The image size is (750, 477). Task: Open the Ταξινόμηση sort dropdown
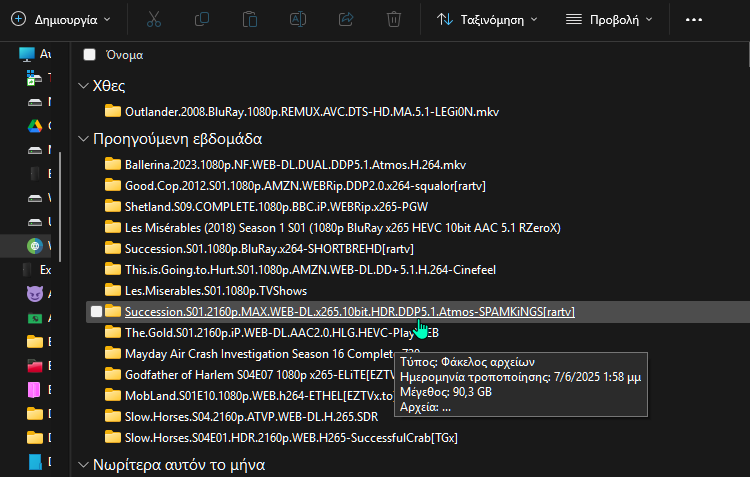(487, 20)
